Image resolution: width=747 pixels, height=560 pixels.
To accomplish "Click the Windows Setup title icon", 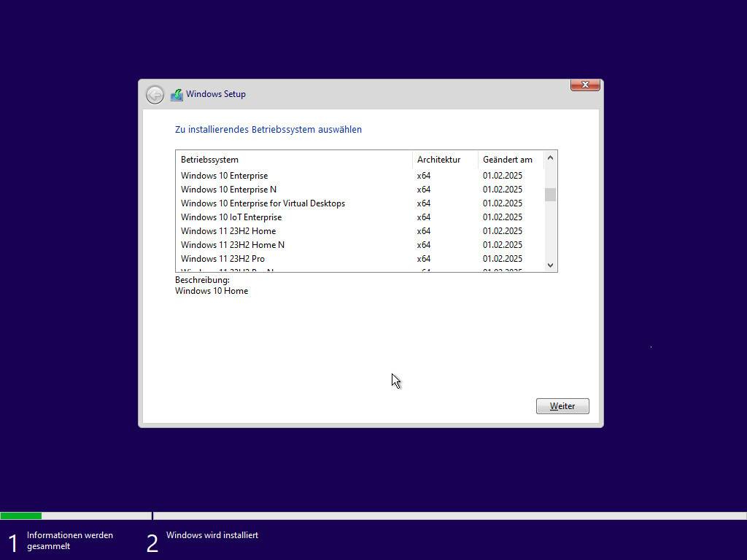I will (177, 95).
